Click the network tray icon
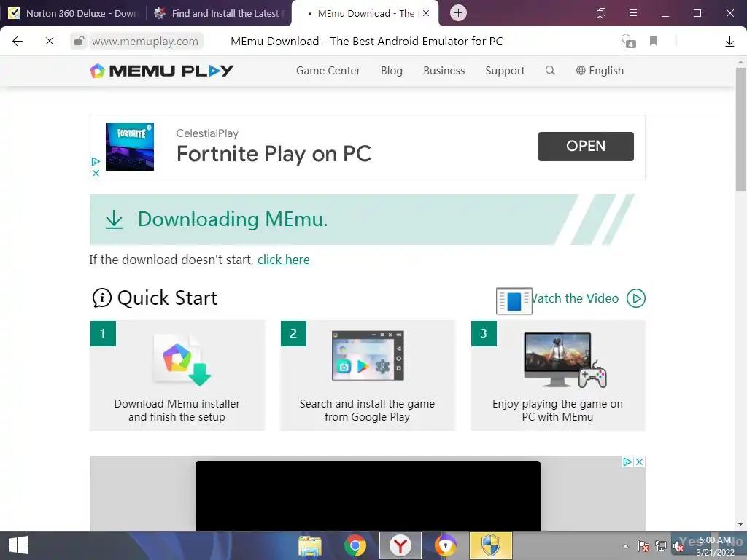The width and height of the screenshot is (747, 560). [x=661, y=546]
